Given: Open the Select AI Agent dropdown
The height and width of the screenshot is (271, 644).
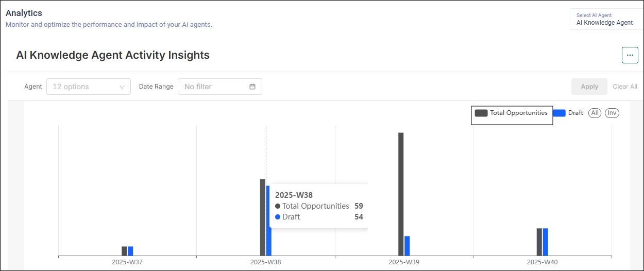Looking at the screenshot, I should [606, 20].
